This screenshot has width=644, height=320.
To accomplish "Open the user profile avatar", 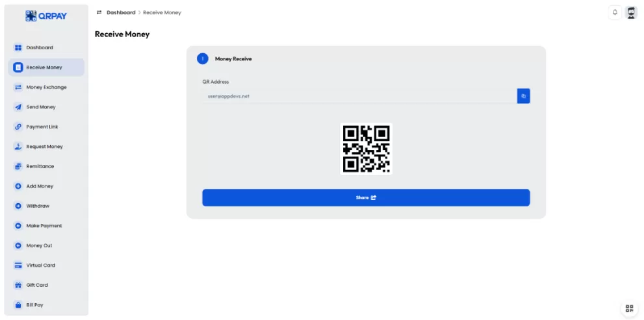I will coord(631,12).
